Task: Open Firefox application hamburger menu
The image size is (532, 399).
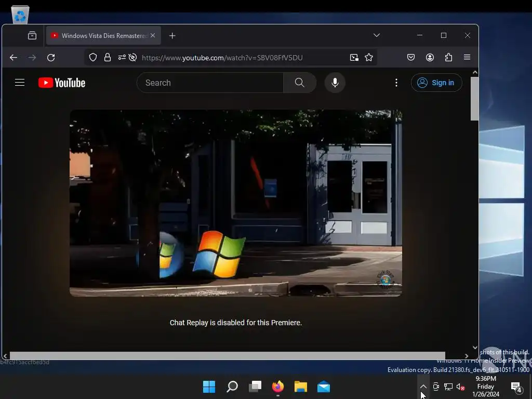Action: [x=467, y=57]
